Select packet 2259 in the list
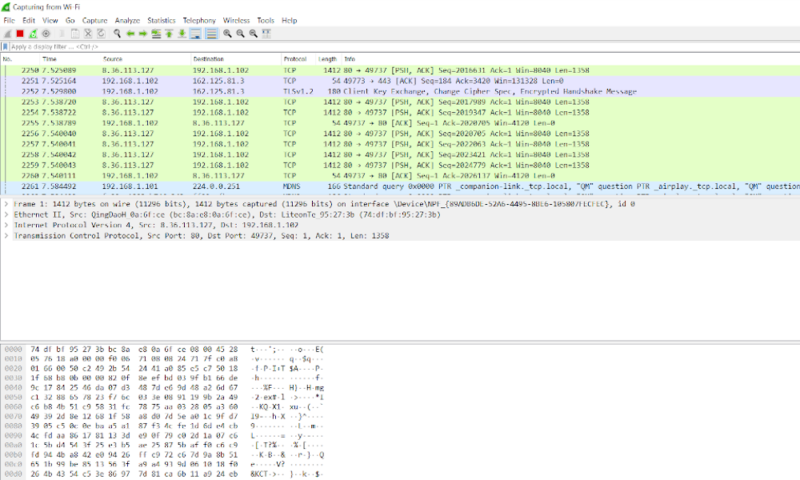800x480 pixels. coord(400,165)
